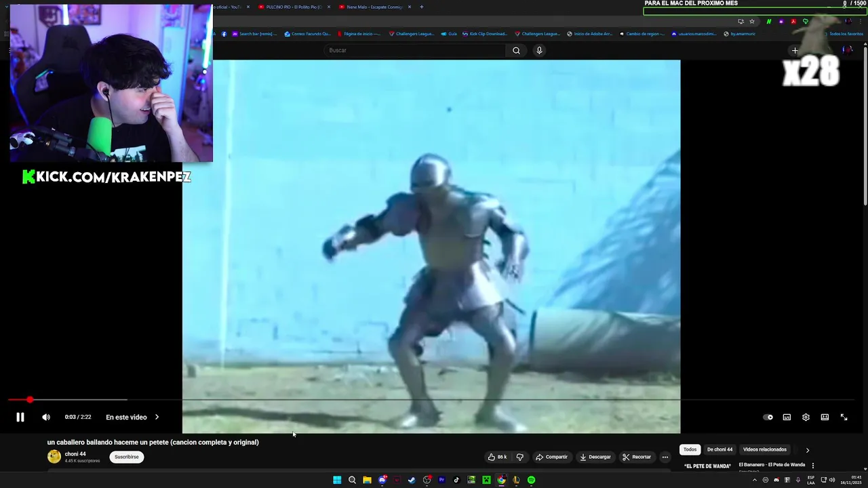Viewport: 868px width, 488px height.
Task: Click the Recortar clip button
Action: point(637,457)
